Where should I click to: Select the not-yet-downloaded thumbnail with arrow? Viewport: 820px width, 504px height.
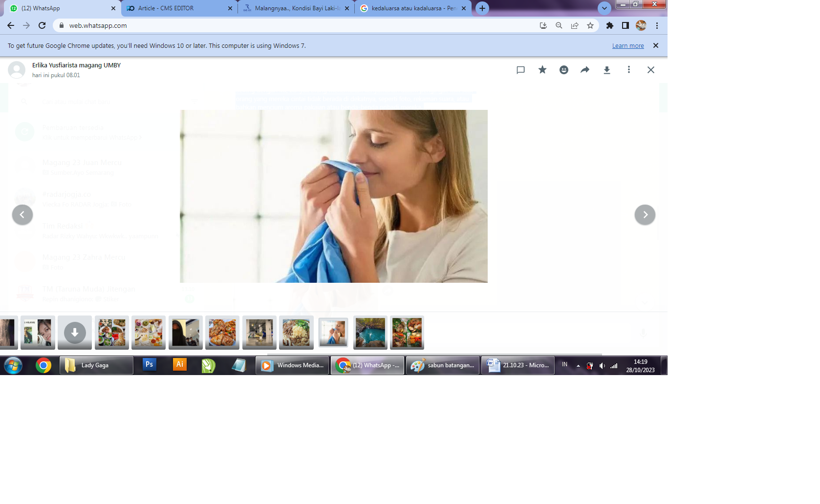click(x=75, y=333)
